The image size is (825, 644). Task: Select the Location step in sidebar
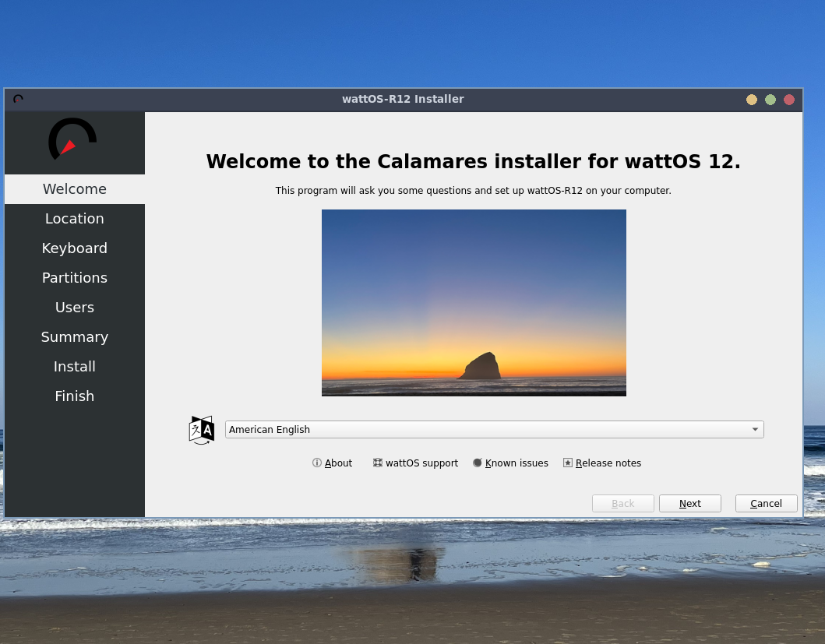tap(75, 218)
